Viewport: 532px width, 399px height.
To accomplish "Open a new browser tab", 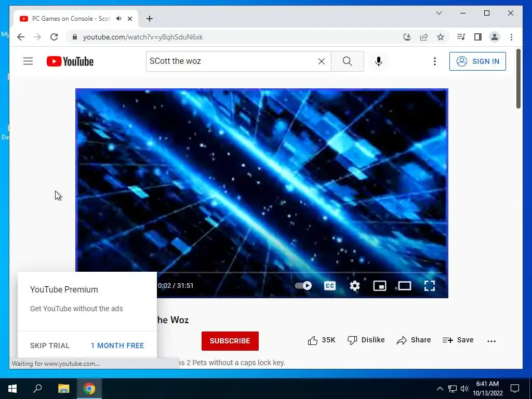I will click(150, 19).
